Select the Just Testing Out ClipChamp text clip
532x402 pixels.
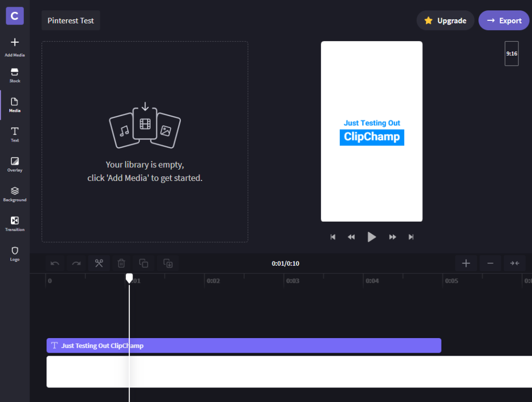tap(244, 346)
